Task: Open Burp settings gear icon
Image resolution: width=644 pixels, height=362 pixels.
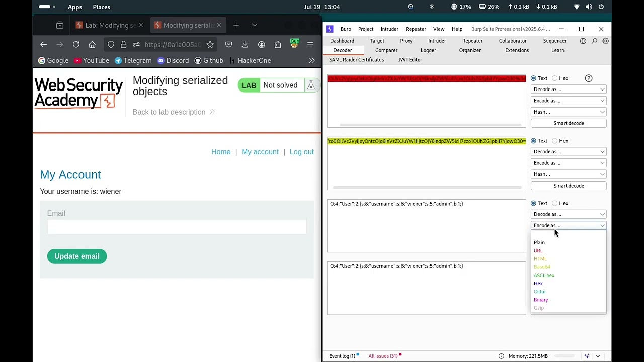Action: [606, 41]
